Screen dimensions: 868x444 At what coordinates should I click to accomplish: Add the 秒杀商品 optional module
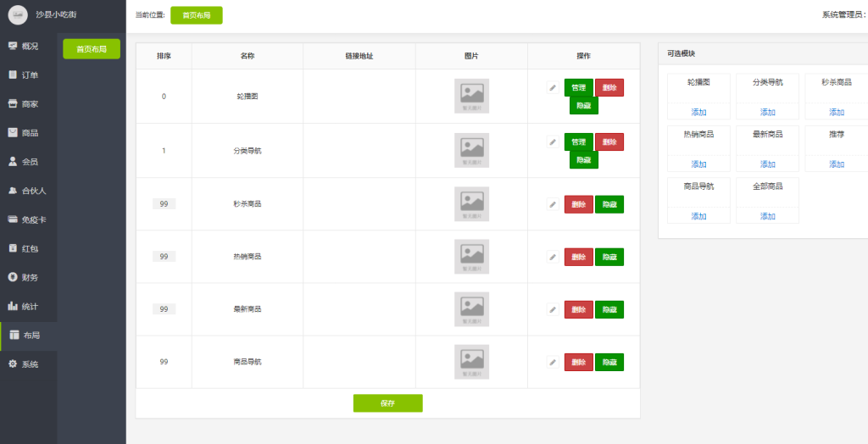click(837, 112)
